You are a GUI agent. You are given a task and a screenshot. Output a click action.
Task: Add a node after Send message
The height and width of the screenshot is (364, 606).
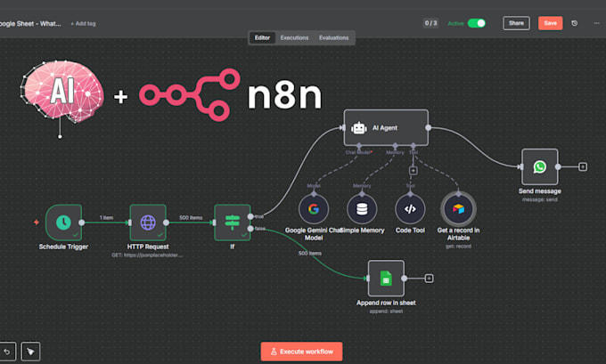tap(583, 166)
